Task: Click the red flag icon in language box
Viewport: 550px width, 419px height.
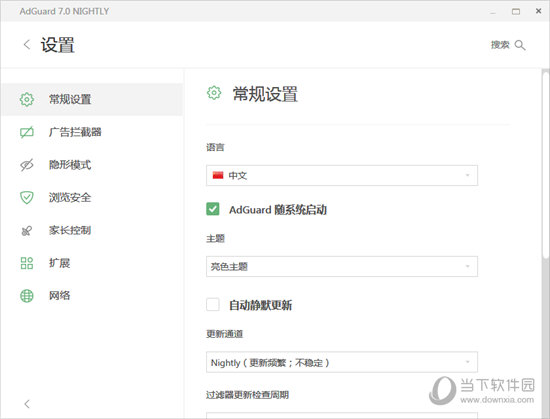Action: [218, 175]
